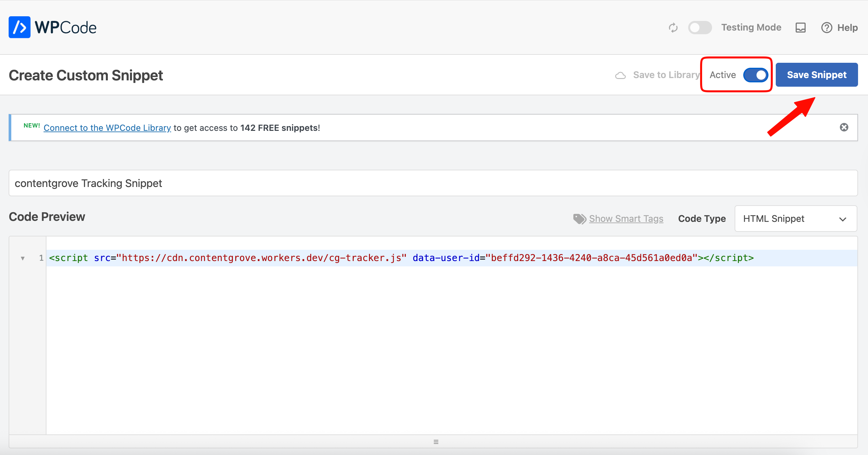
Task: Click the cloud icon beside Save to Library
Action: 620,75
